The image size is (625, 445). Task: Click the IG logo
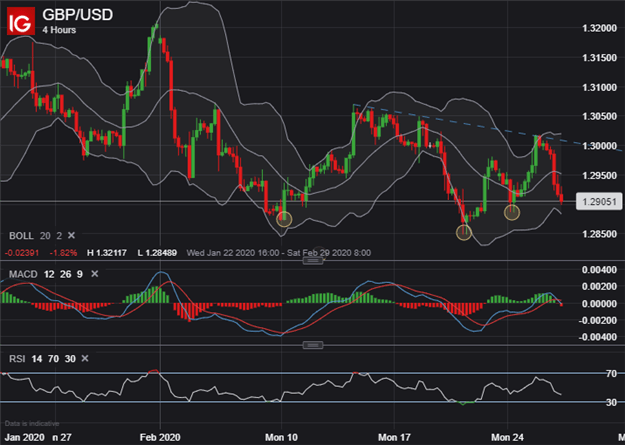click(x=20, y=22)
